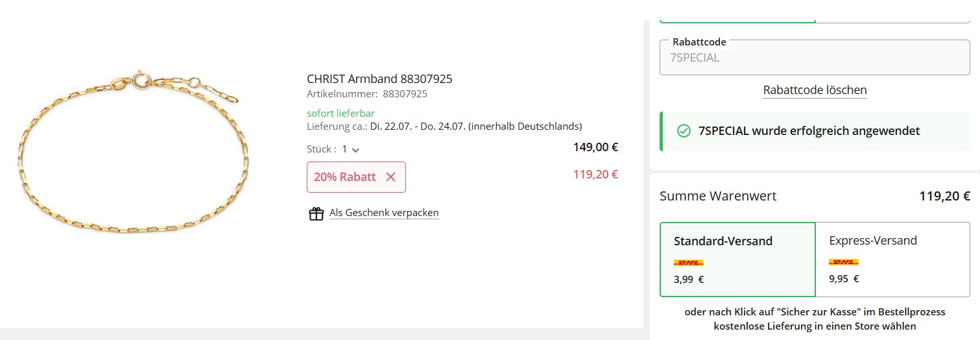Click the red discounted item price

pos(595,175)
